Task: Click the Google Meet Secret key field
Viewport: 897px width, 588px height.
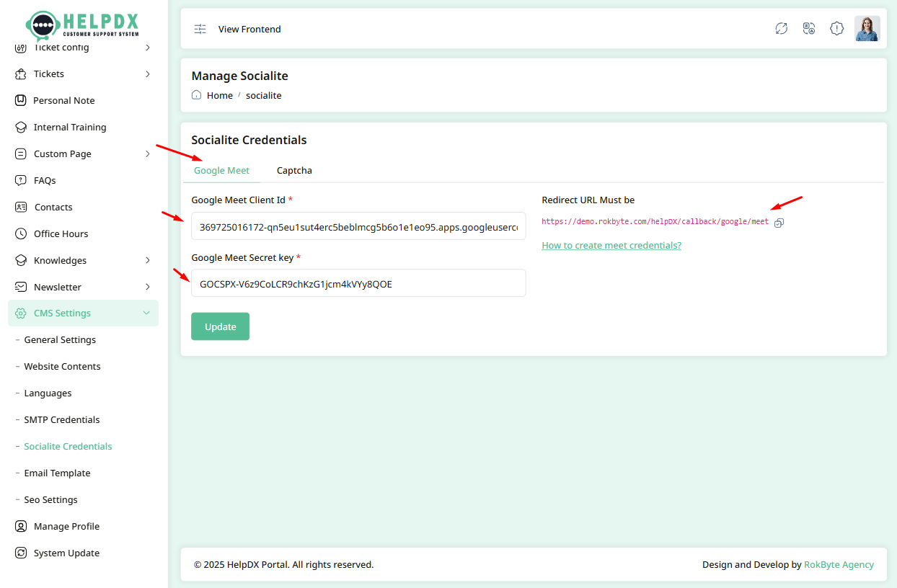Action: tap(358, 283)
